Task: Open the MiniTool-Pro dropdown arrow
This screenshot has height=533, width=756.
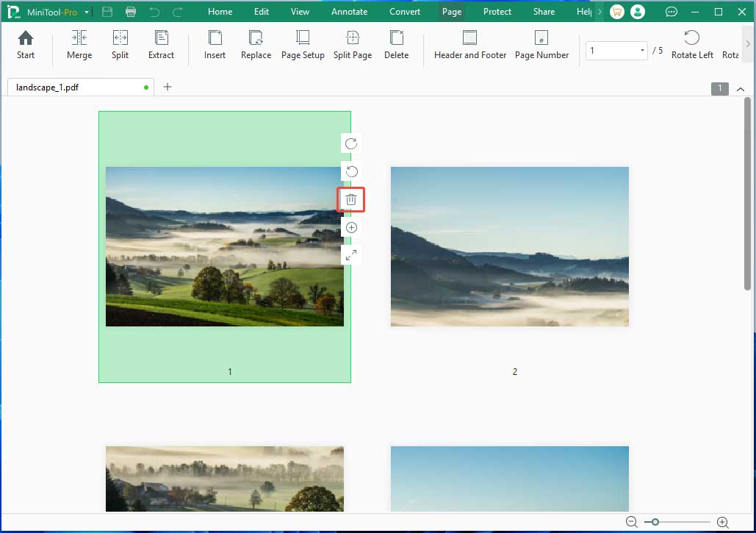Action: (x=86, y=12)
